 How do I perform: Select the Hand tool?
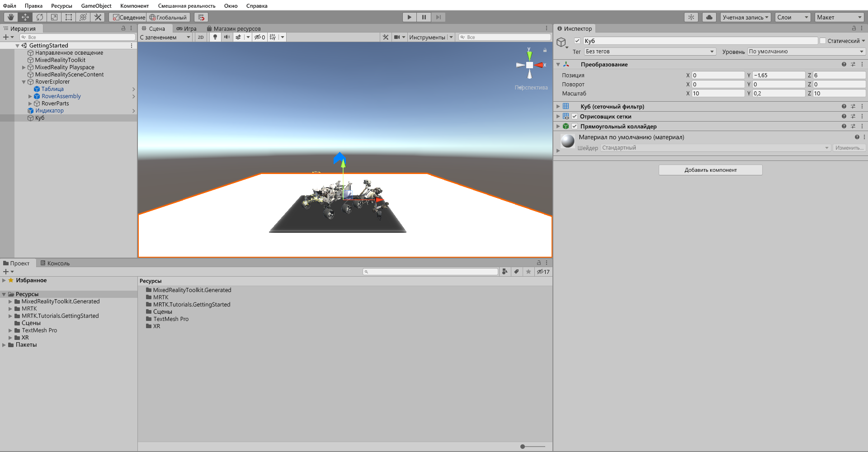point(11,17)
